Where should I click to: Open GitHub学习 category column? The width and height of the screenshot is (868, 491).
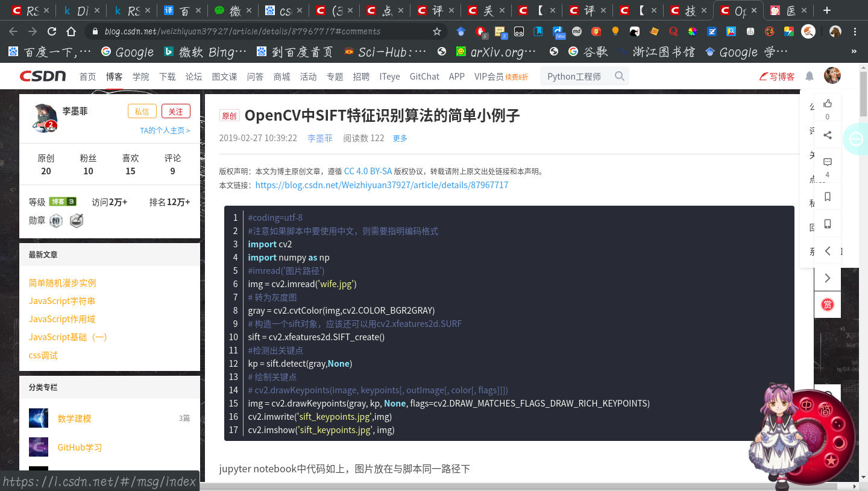(x=80, y=447)
